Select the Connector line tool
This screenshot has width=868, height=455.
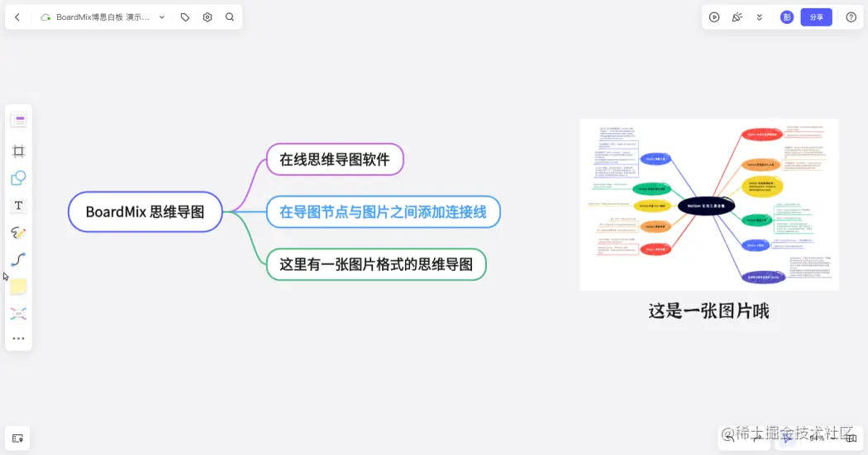pyautogui.click(x=18, y=259)
